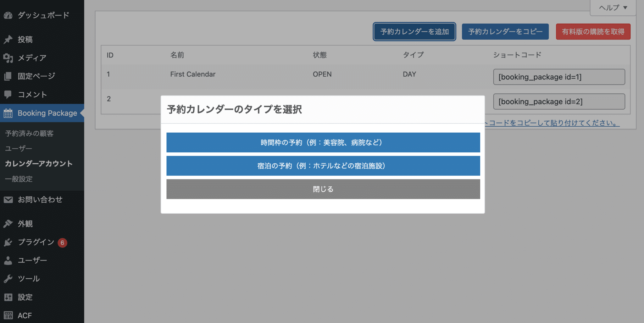Choose 時間枠の予約 calendar type
The width and height of the screenshot is (644, 323).
pyautogui.click(x=323, y=143)
